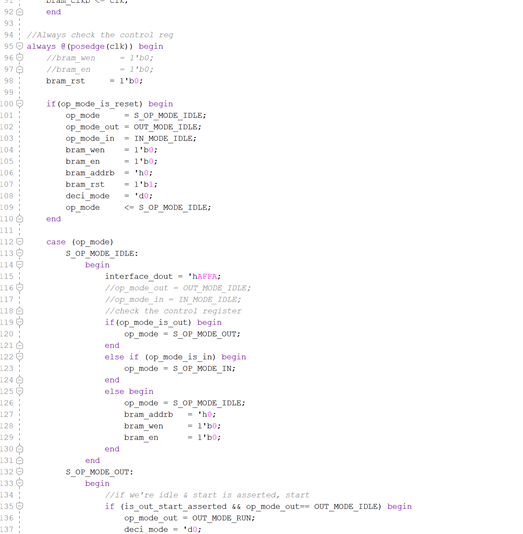Click the comment on line 134
This screenshot has height=534, width=523.
207,495
